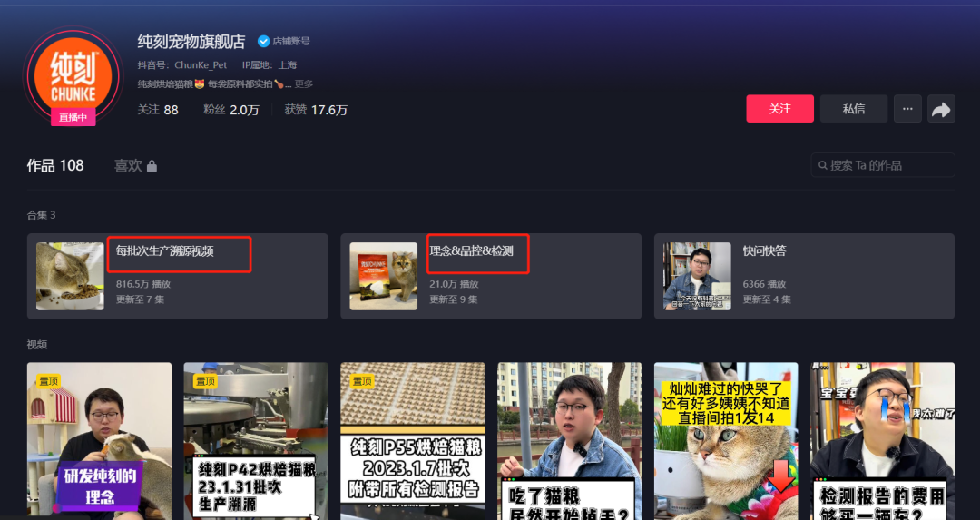This screenshot has width=980, height=520.
Task: Click the share arrow icon
Action: click(x=941, y=109)
